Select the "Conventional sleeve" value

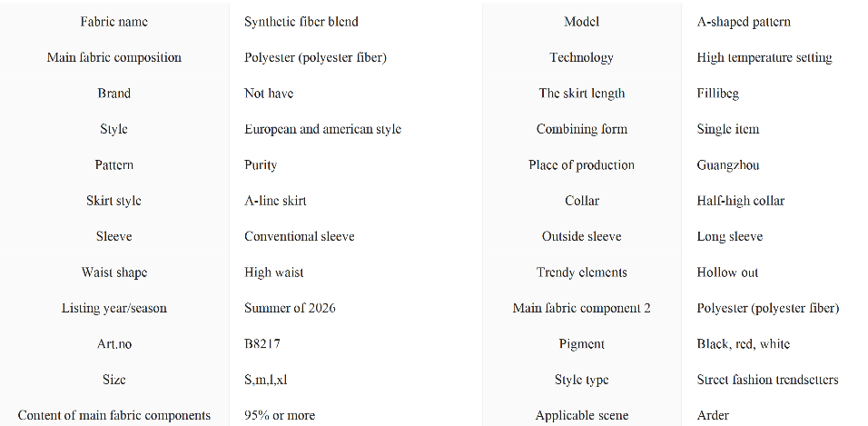point(299,236)
